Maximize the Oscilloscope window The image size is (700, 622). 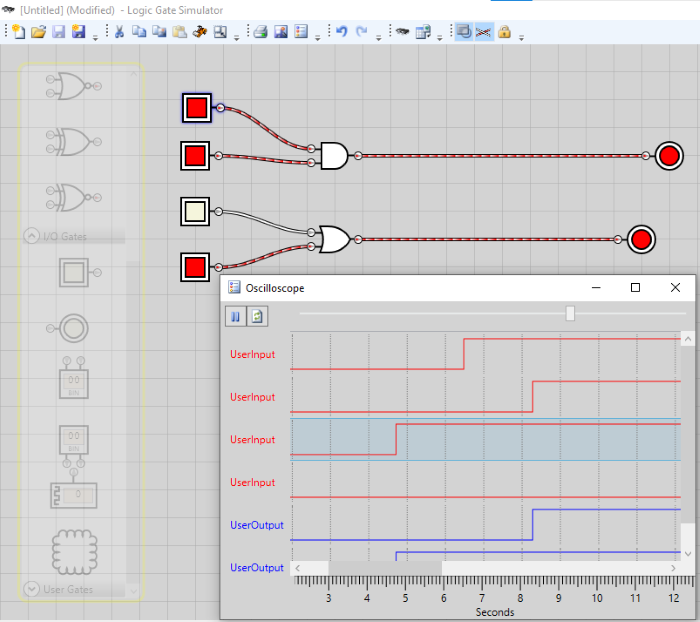tap(635, 288)
